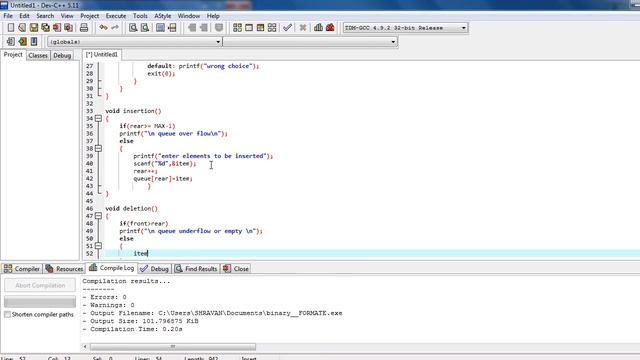
Task: Click the Indent toolbar icon
Action: pos(192,28)
